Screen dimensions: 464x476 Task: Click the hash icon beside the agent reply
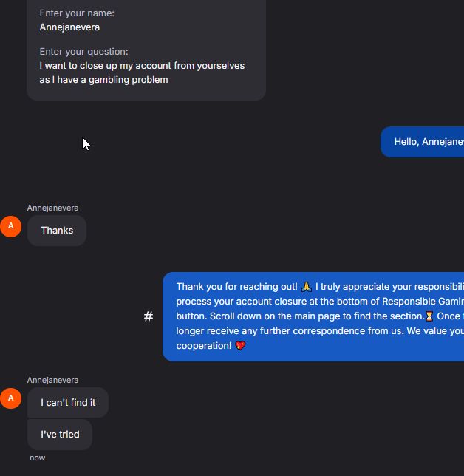pyautogui.click(x=149, y=317)
